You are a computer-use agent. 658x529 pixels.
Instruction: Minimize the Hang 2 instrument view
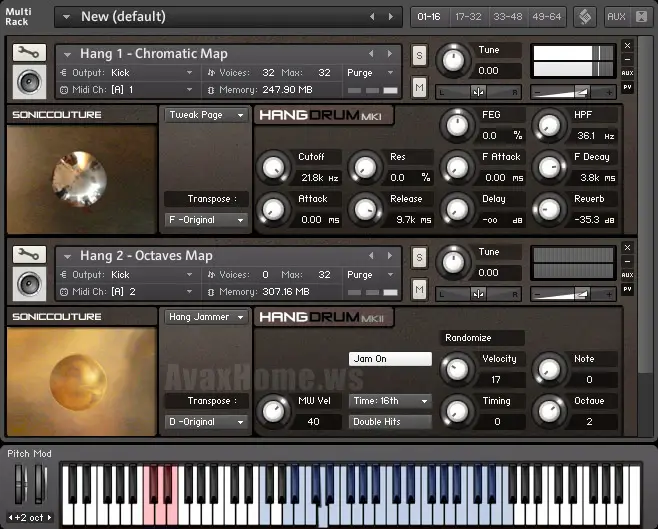pyautogui.click(x=627, y=261)
